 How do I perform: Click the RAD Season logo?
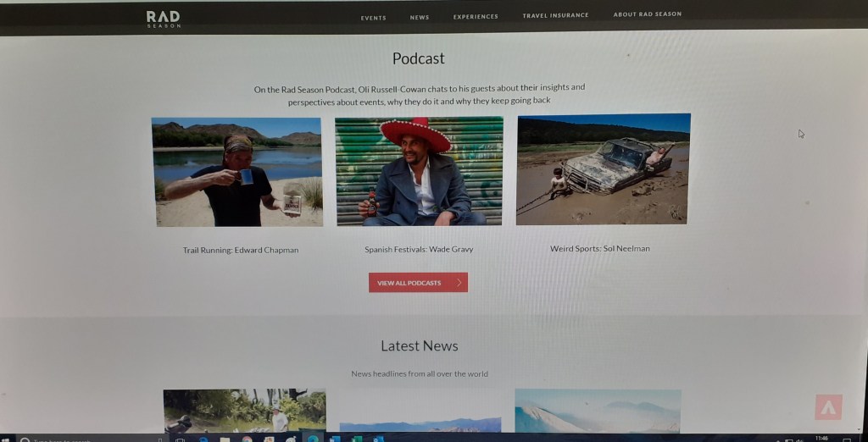tap(163, 19)
